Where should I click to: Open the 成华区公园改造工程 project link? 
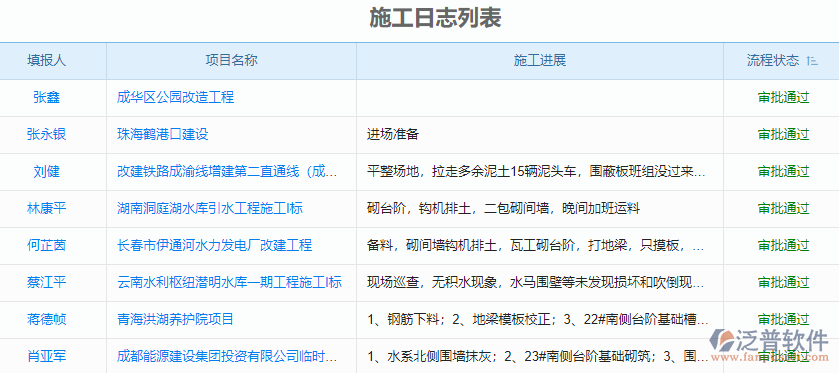pos(176,97)
